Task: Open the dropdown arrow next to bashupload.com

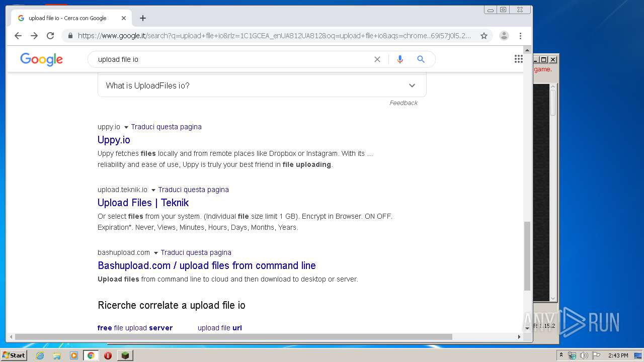Action: (x=156, y=253)
